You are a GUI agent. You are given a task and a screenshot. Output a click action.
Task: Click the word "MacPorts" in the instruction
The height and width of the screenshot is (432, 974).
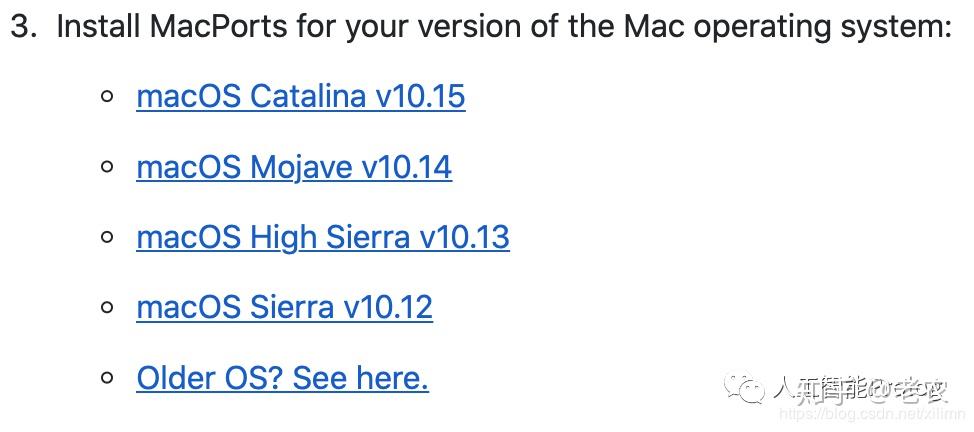tap(217, 27)
